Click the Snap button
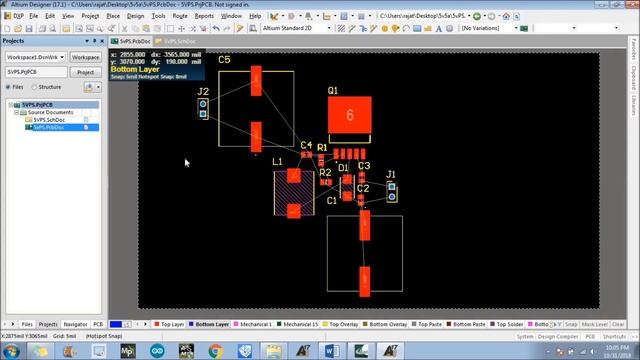 (571, 324)
